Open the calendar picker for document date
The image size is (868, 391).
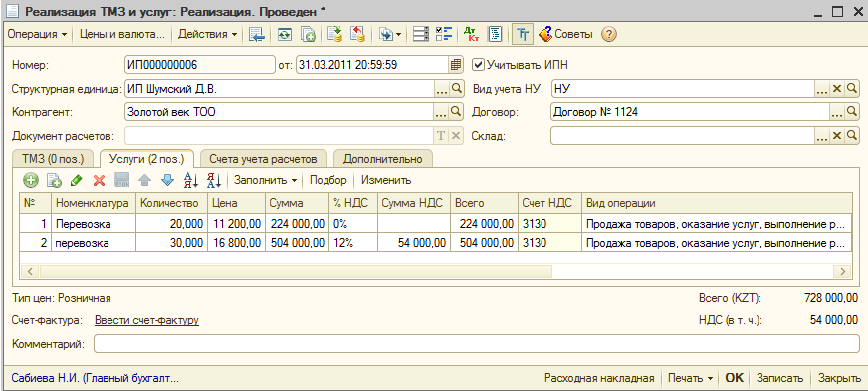click(455, 65)
